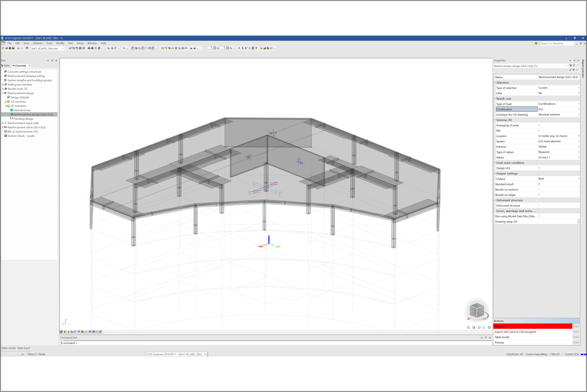
Task: Enable the Averaging of peak checkbox
Action: 539,125
